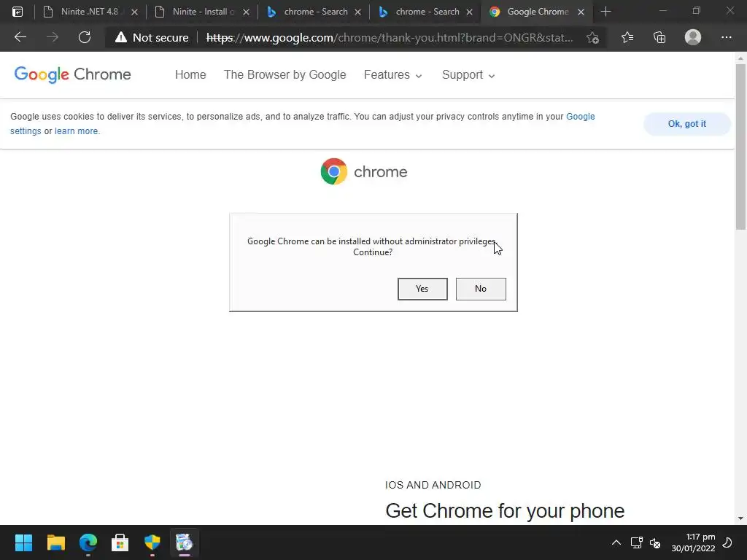This screenshot has height=560, width=747.
Task: Open the Home nav link
Action: click(x=190, y=75)
